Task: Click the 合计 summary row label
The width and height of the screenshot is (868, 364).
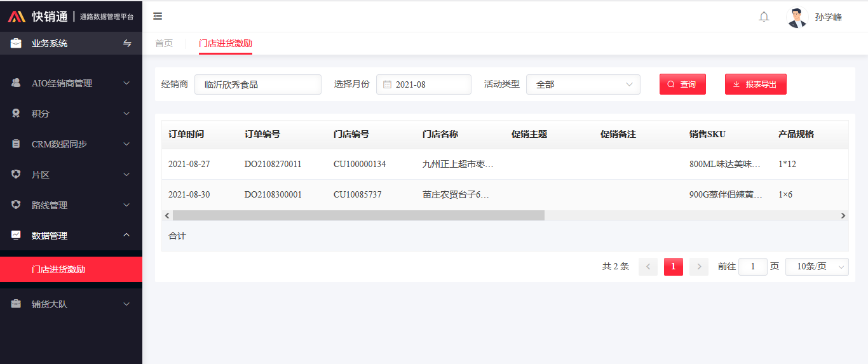Action: (x=177, y=236)
